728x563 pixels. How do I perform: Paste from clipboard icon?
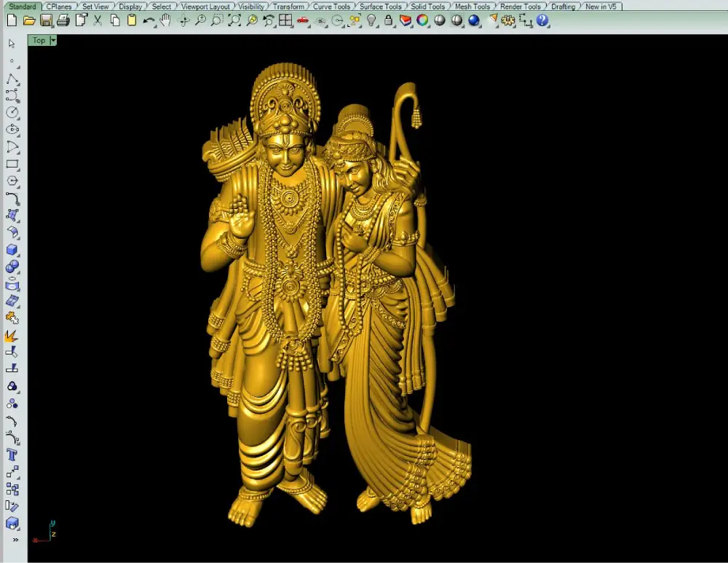[x=132, y=20]
